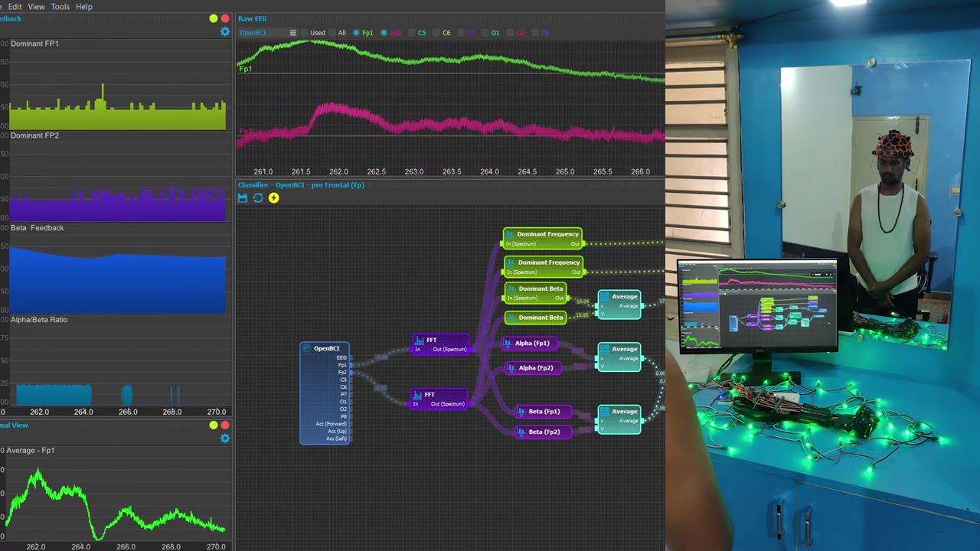Click the upper FFT node spectrum icon
This screenshot has width=980, height=551.
click(419, 340)
